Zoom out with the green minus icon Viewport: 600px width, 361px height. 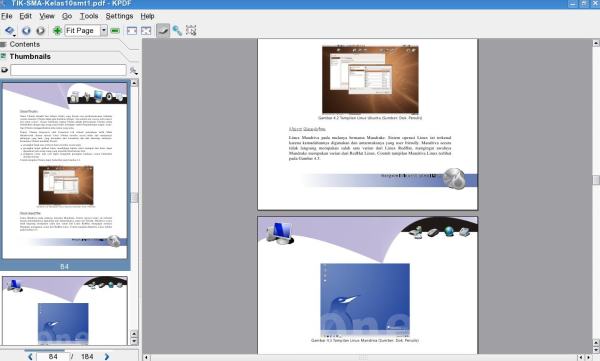[x=115, y=31]
